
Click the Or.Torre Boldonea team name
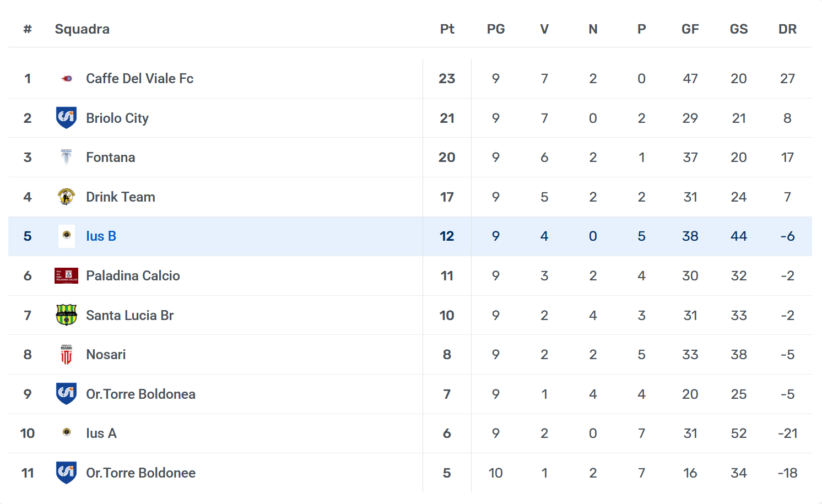coord(140,394)
